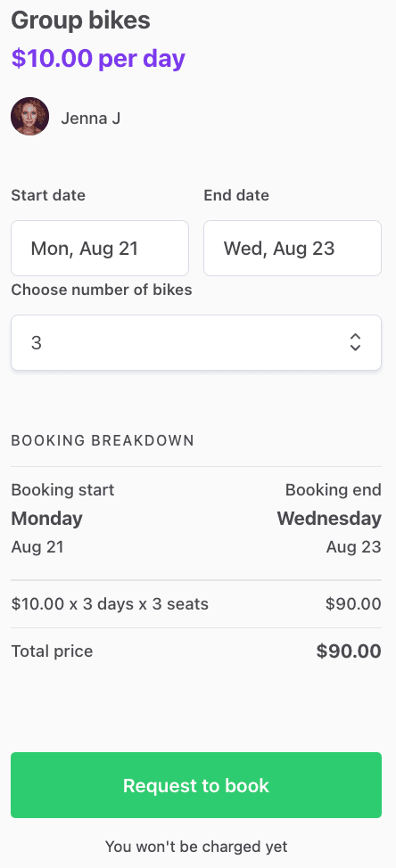Click the End date label
The image size is (396, 868).
point(236,195)
